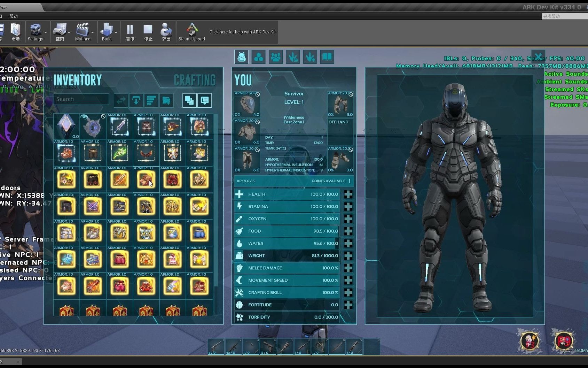
Task: Open the dino footprint plus icon
Action: point(310,57)
